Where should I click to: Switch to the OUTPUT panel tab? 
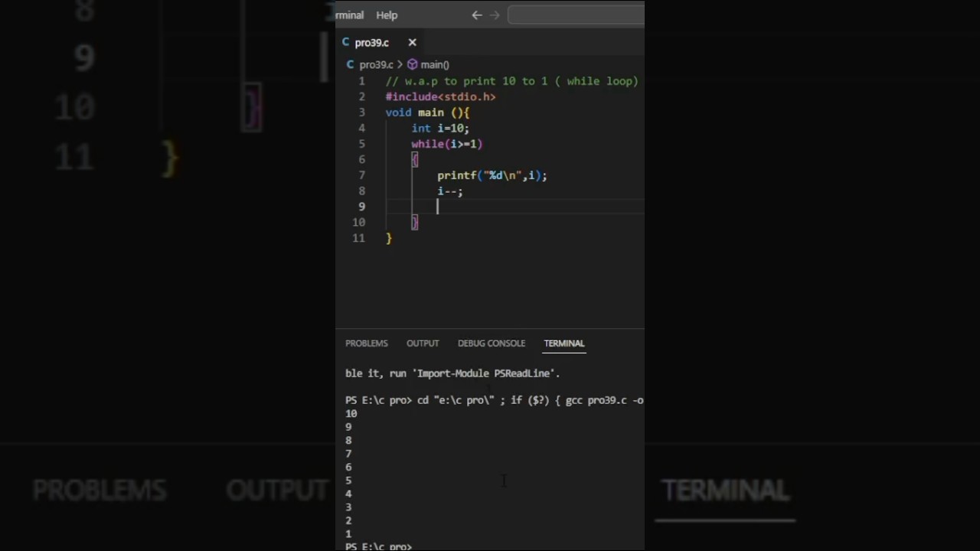pos(423,344)
